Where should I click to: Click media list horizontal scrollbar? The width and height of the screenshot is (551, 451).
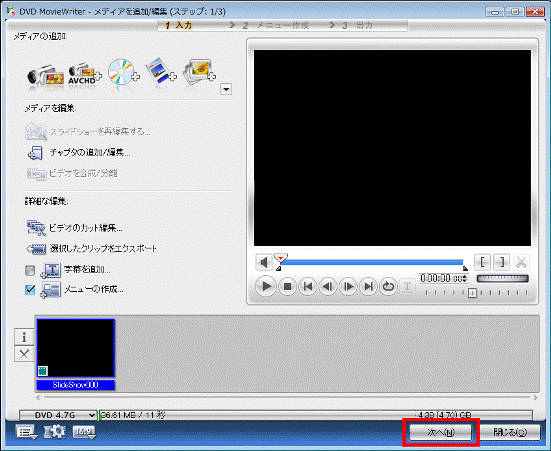click(x=287, y=398)
